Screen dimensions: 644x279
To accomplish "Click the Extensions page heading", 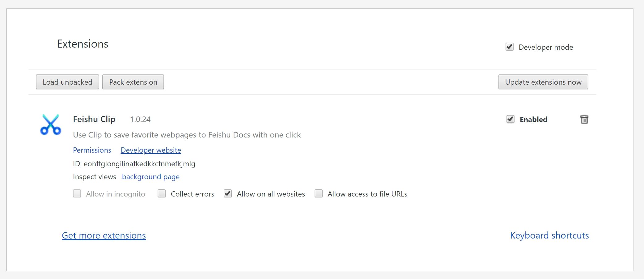I will (83, 44).
